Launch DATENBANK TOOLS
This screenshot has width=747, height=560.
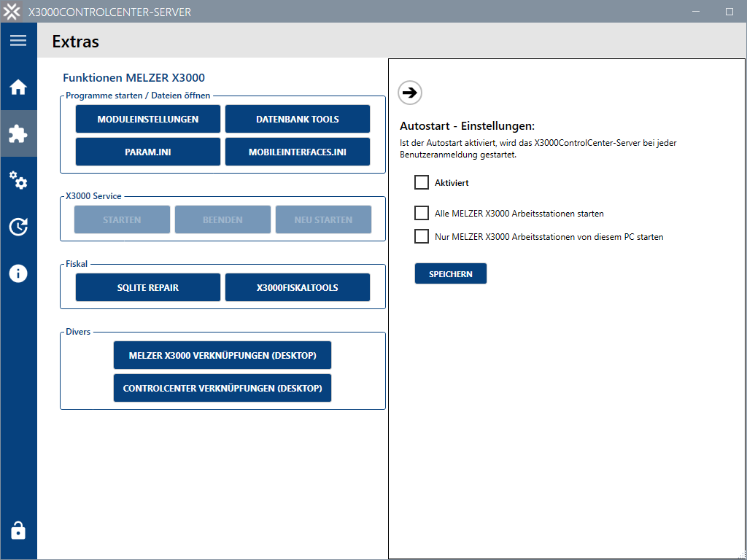click(298, 119)
